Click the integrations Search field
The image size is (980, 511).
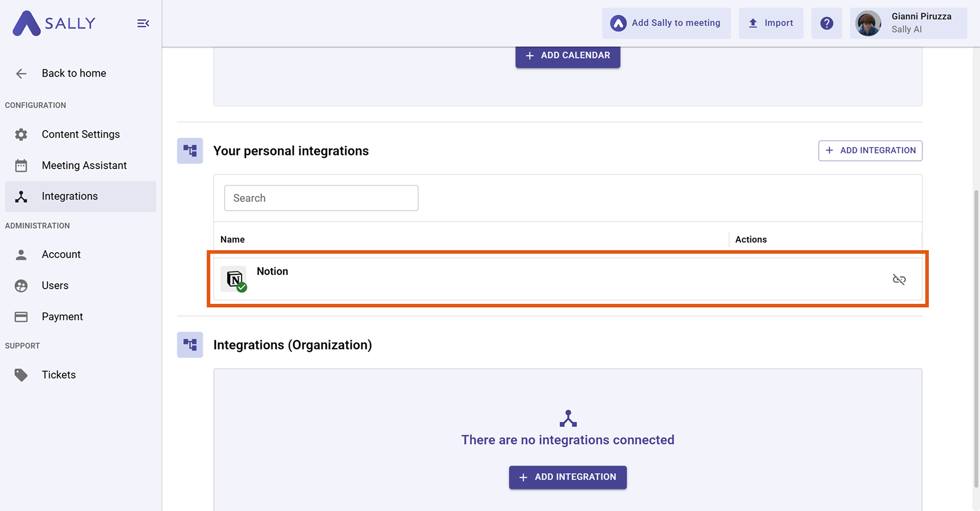tap(321, 198)
